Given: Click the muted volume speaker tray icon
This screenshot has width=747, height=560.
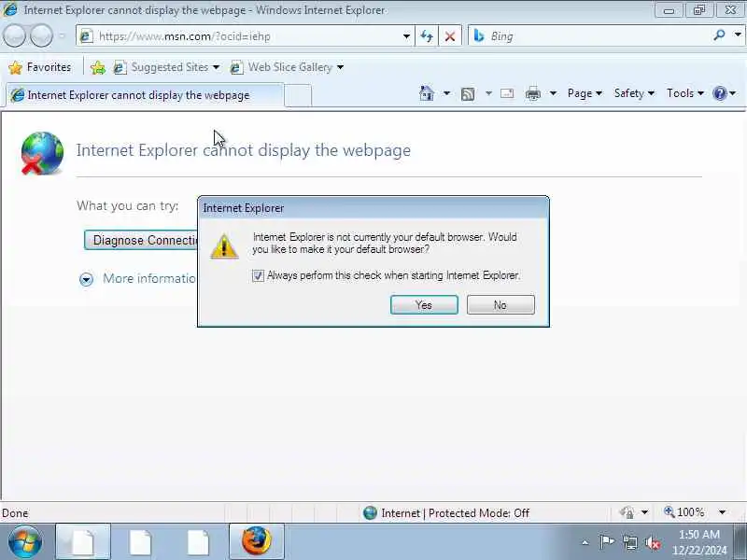Looking at the screenshot, I should point(653,542).
